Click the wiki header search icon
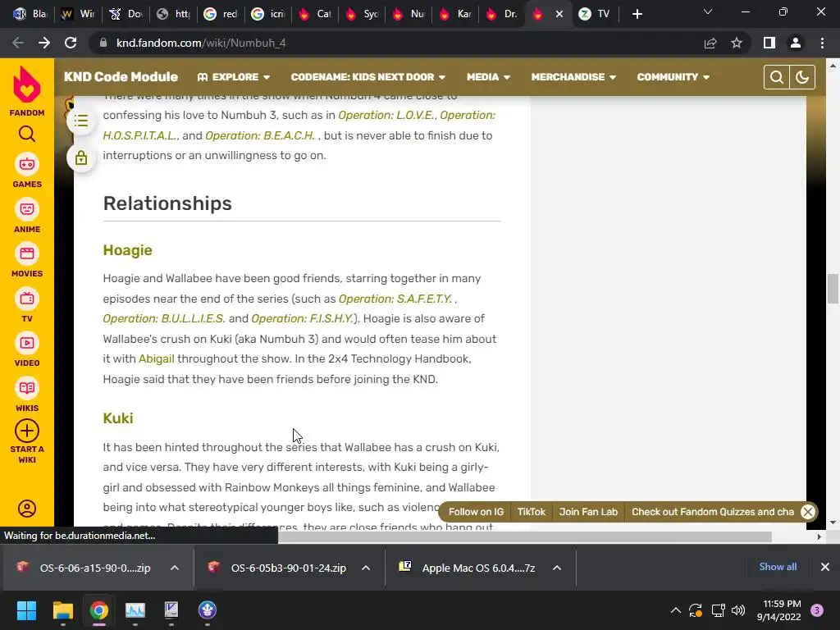This screenshot has height=630, width=840. tap(776, 77)
